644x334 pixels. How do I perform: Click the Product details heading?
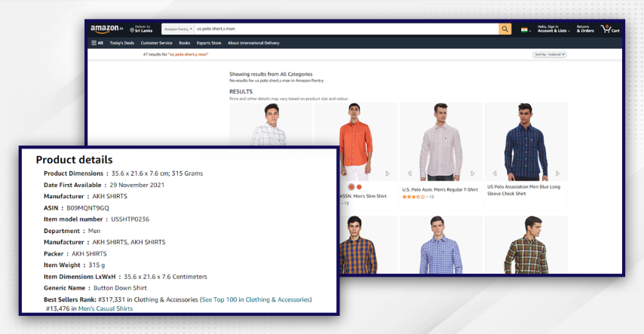(74, 160)
